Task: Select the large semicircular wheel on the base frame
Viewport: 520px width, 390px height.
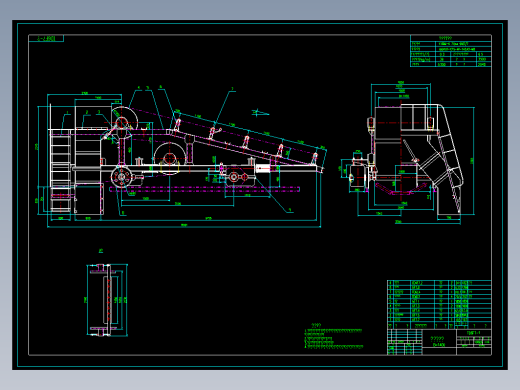Action: [169, 158]
